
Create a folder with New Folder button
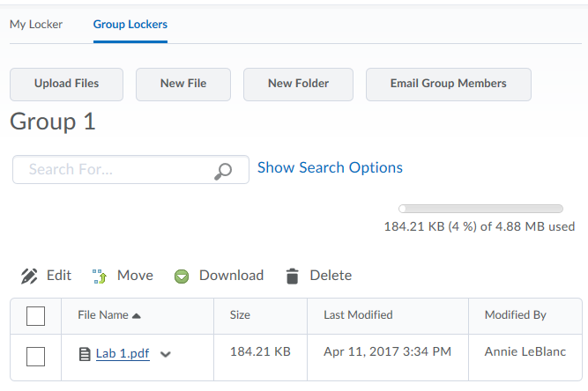(x=298, y=84)
